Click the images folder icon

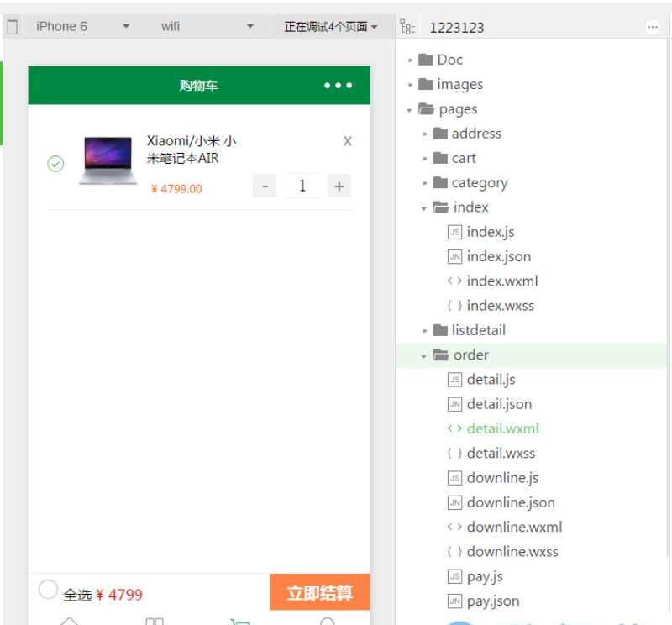tap(425, 84)
